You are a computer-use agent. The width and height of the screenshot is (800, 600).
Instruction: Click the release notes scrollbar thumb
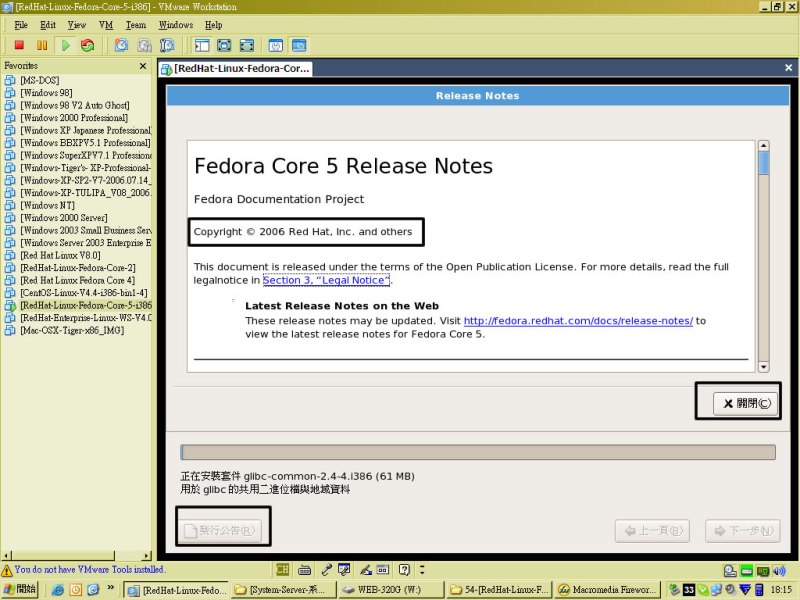764,163
